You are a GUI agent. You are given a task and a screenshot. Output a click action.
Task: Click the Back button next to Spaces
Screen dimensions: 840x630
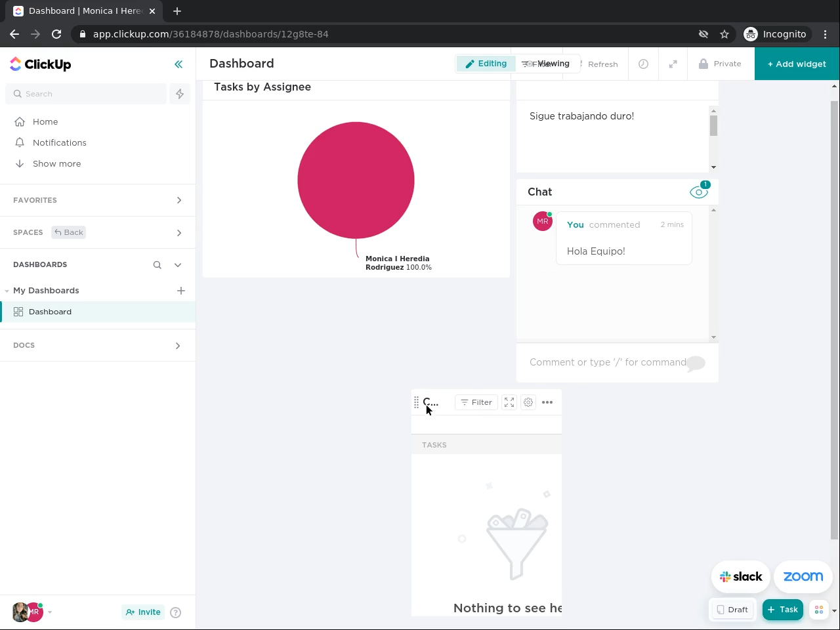pos(69,232)
